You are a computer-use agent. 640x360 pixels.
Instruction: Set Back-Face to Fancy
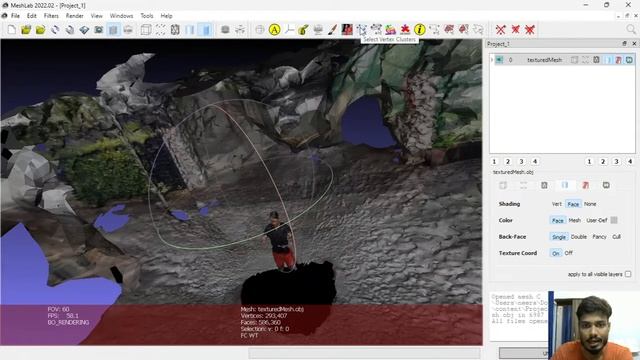[x=599, y=237]
